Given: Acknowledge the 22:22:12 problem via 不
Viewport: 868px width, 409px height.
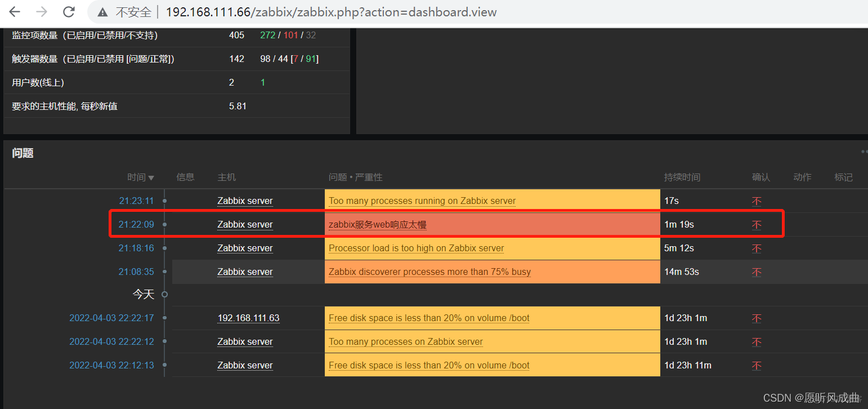Looking at the screenshot, I should tap(757, 341).
